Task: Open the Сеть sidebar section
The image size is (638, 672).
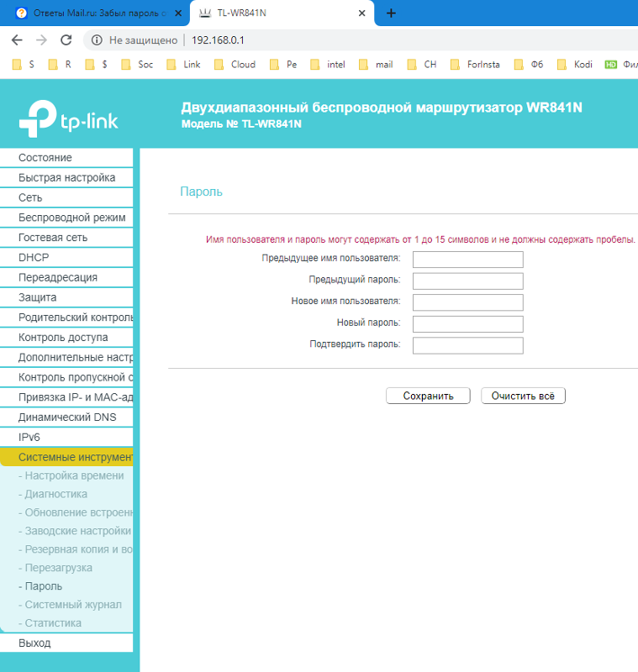Action: point(66,197)
